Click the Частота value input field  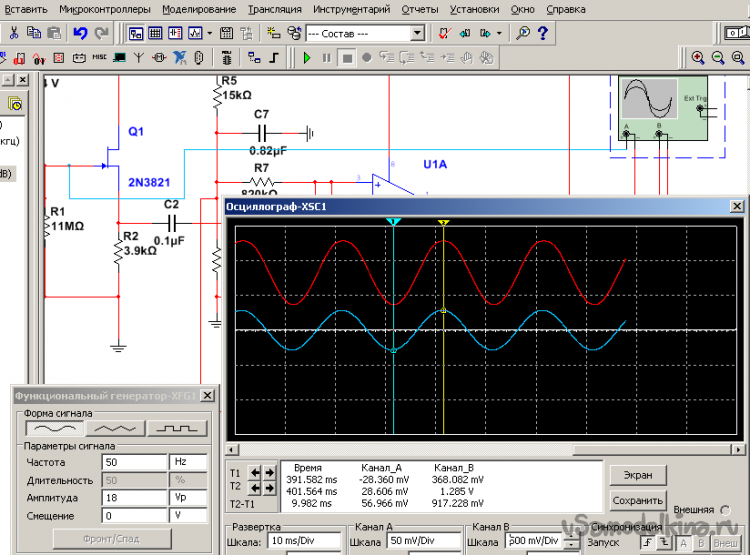(132, 463)
